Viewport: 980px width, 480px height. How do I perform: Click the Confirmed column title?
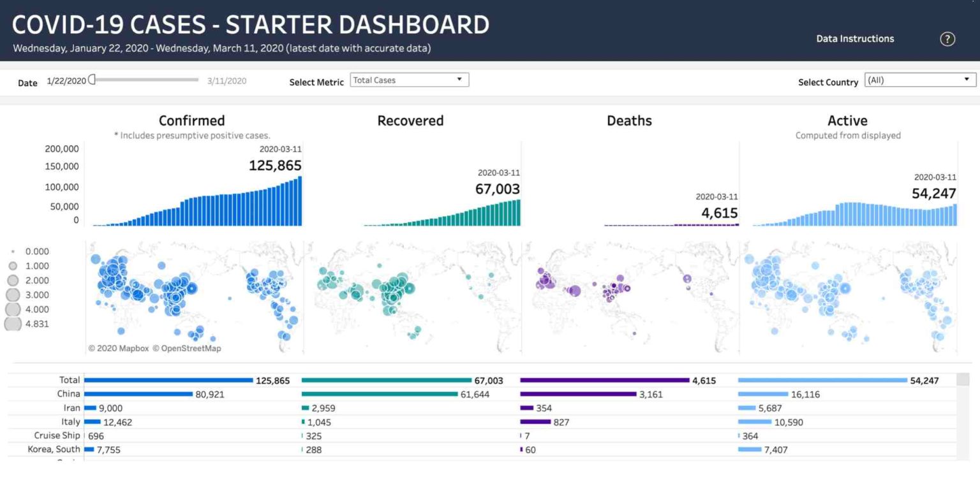(x=191, y=120)
